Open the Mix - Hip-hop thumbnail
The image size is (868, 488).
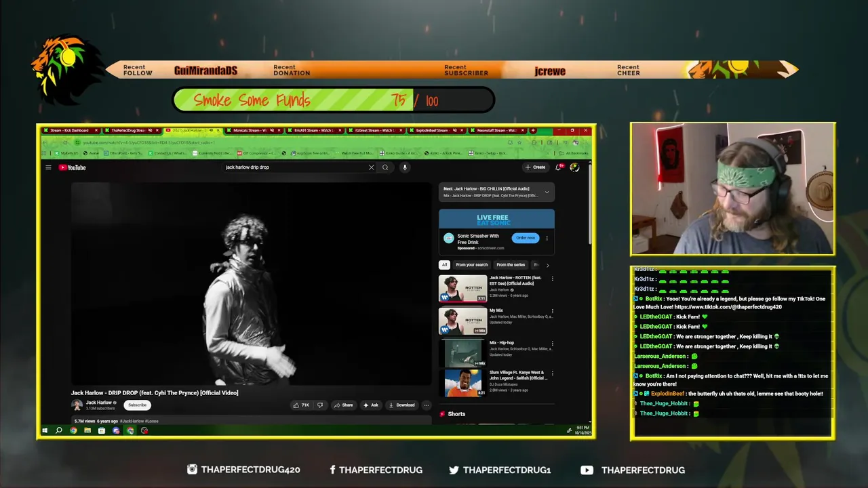point(462,353)
